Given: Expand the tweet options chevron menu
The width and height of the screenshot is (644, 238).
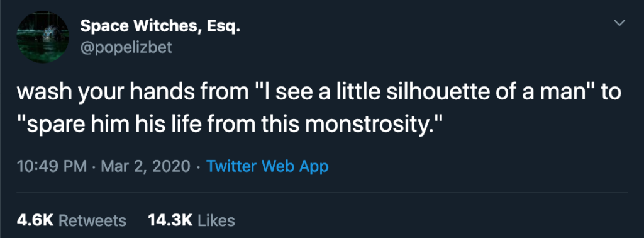Looking at the screenshot, I should click(x=619, y=23).
